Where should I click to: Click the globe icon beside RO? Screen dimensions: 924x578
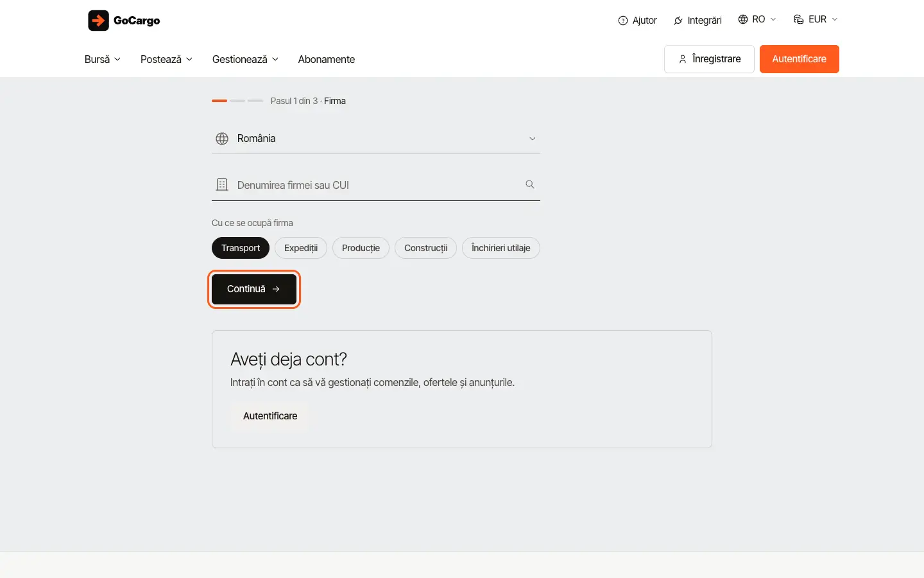[x=743, y=19]
